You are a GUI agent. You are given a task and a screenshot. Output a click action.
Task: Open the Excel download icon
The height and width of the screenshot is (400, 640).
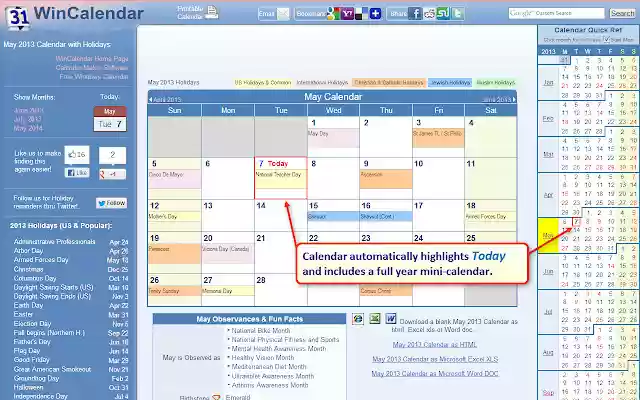375,318
